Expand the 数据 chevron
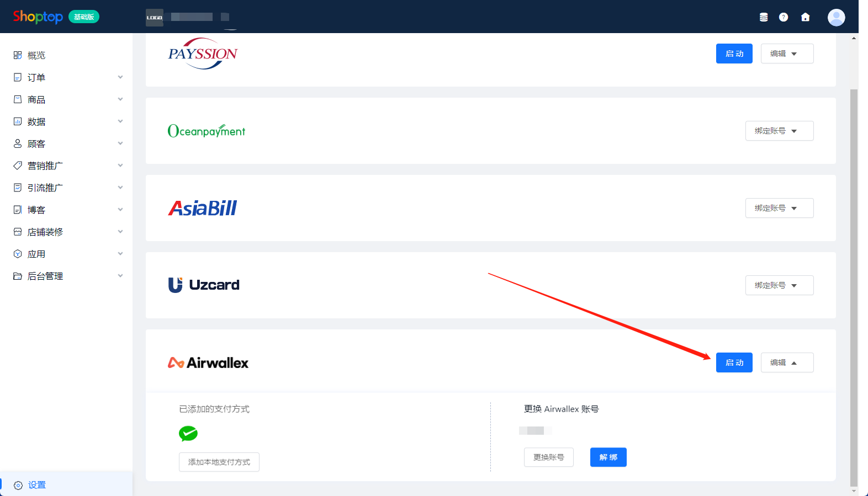Image resolution: width=868 pixels, height=496 pixels. pyautogui.click(x=120, y=121)
